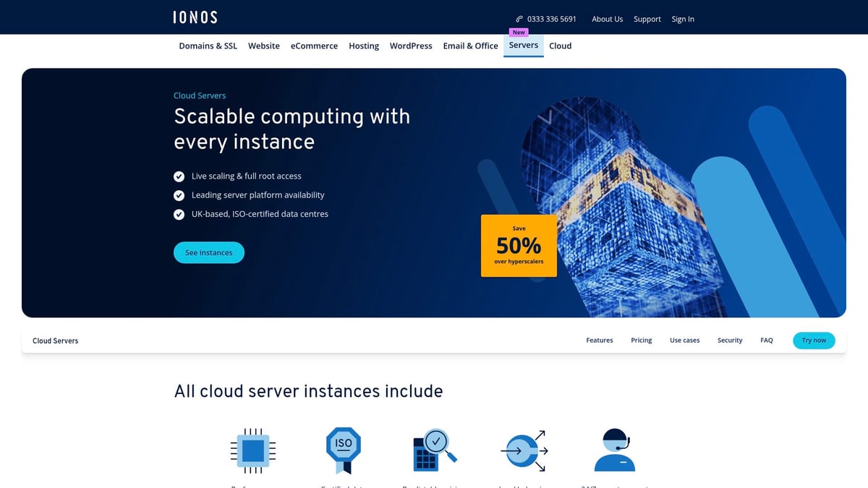The height and width of the screenshot is (488, 868).
Task: Click the processor chip icon
Action: tap(252, 451)
